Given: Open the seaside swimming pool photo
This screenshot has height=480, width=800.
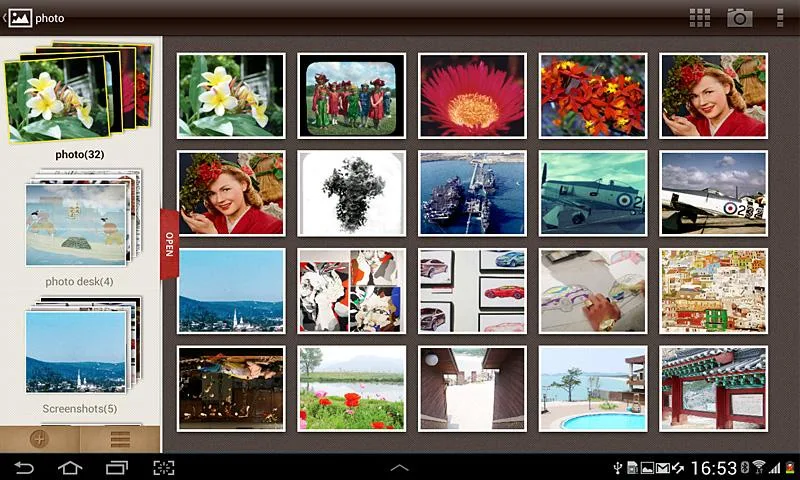Looking at the screenshot, I should (x=593, y=389).
